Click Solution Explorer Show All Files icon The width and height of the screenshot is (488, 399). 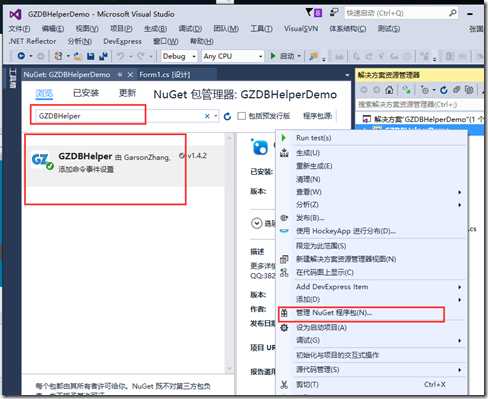pos(469,90)
